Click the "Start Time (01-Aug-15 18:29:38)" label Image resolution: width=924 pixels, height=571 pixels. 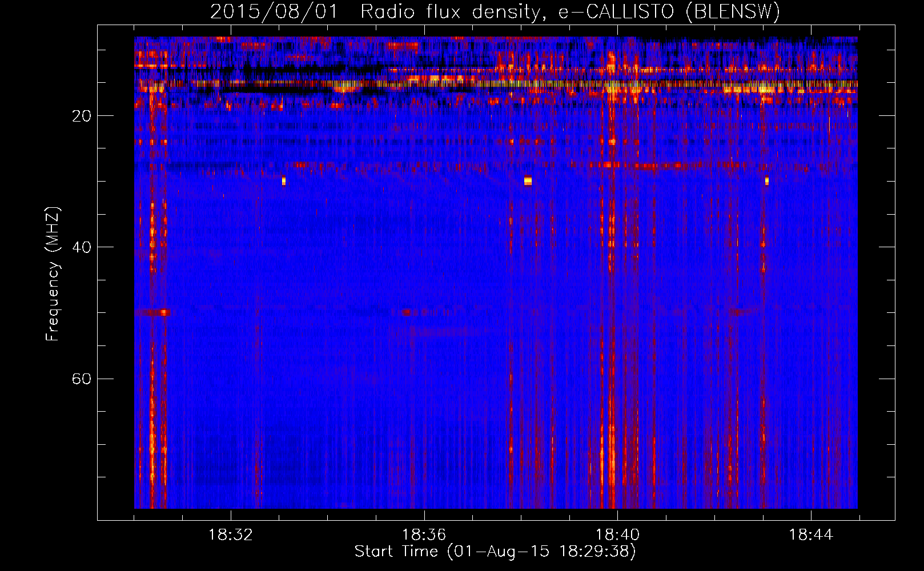pos(495,552)
